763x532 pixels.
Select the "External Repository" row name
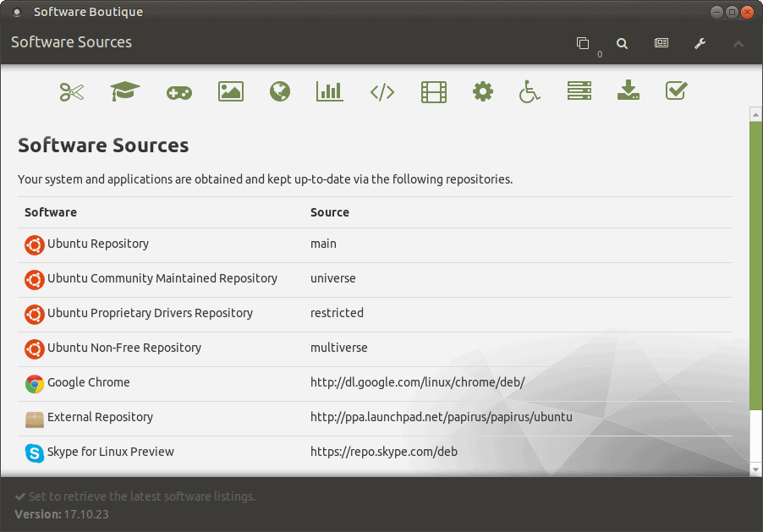tap(100, 417)
